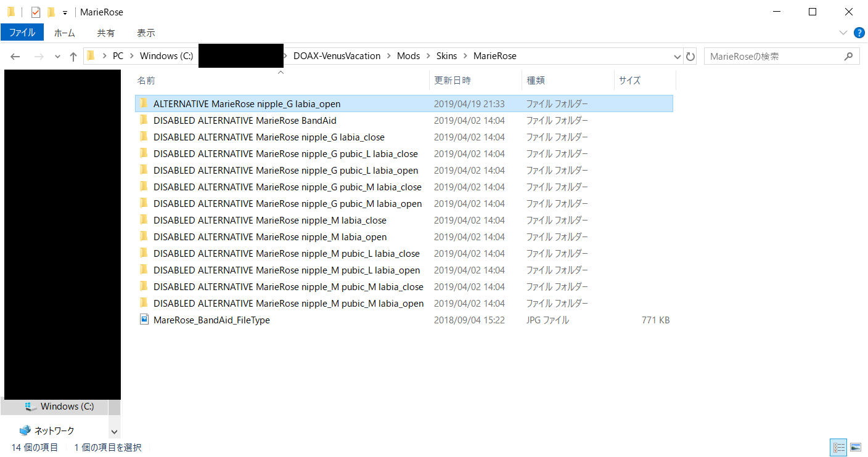The height and width of the screenshot is (457, 868).
Task: Open the recent locations dropdown
Action: (x=57, y=57)
